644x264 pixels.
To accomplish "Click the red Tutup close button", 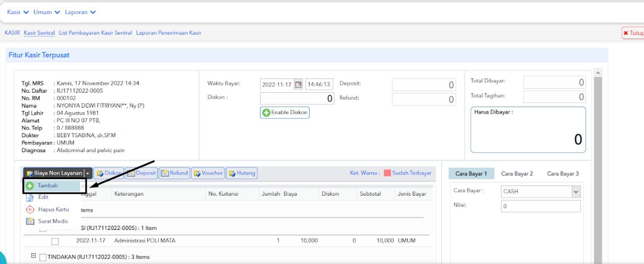I will [633, 33].
